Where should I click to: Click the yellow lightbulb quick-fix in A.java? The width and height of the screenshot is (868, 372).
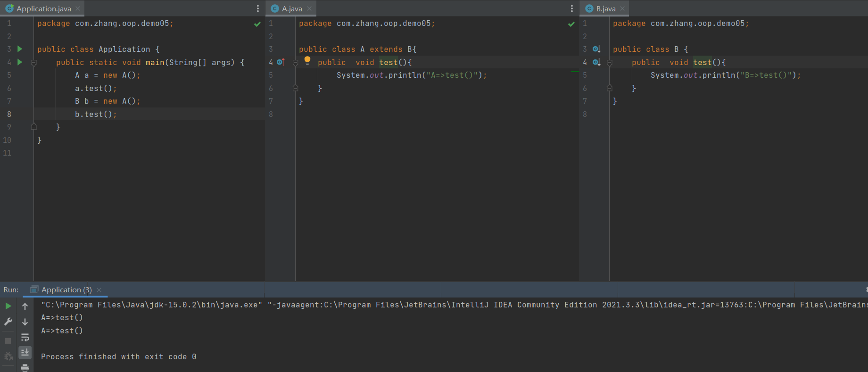(x=307, y=60)
